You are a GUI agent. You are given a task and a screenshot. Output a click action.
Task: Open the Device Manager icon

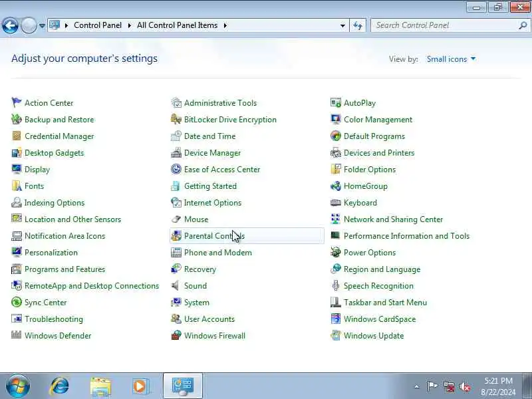(176, 152)
